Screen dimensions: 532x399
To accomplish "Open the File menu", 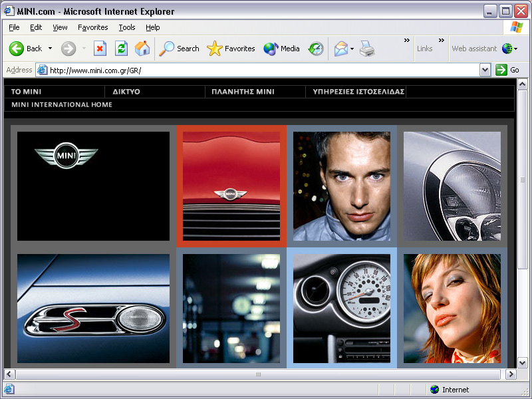I will (14, 27).
